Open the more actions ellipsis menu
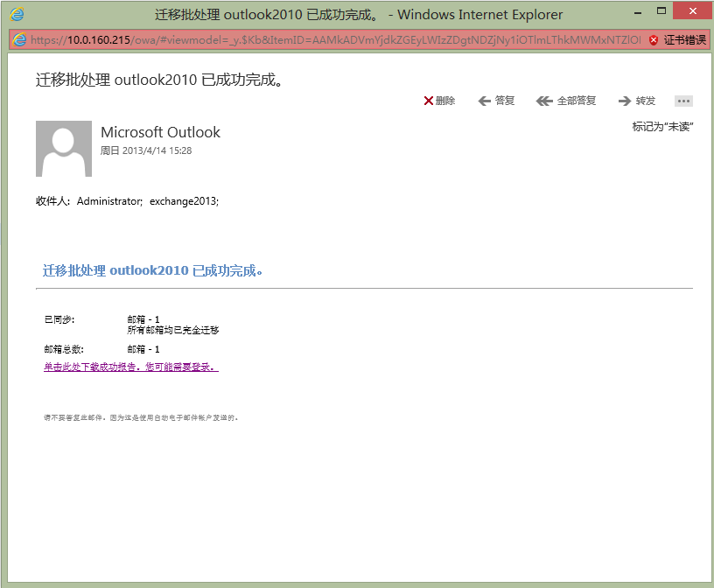This screenshot has width=714, height=588. point(683,101)
